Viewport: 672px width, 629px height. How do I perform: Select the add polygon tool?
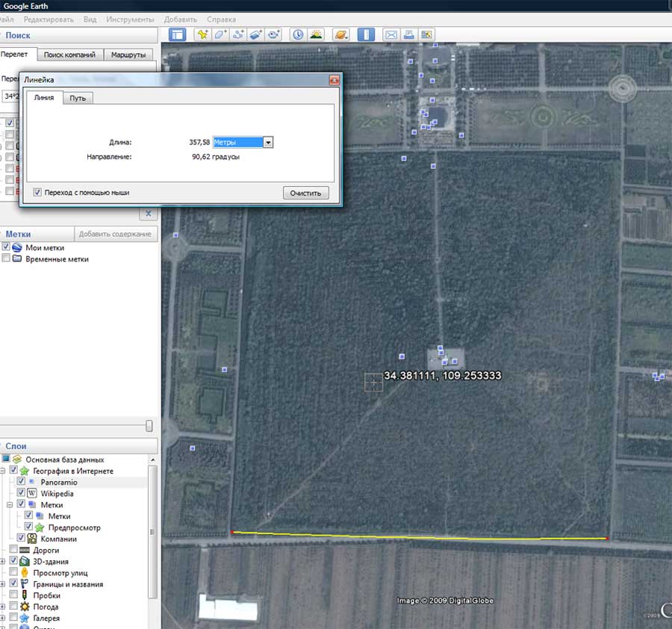click(220, 34)
